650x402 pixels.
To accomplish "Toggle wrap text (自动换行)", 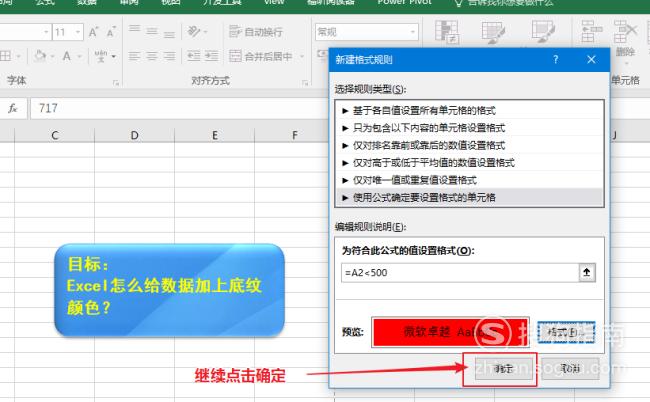I will (256, 31).
